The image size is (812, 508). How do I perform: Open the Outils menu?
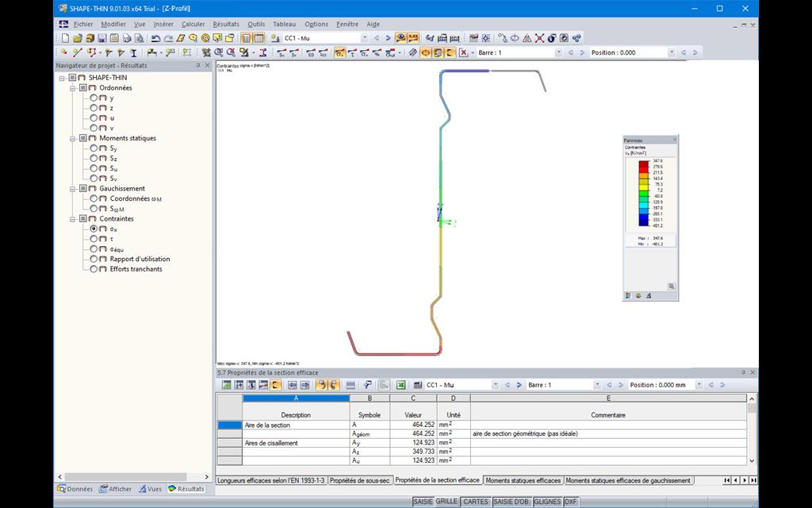(x=256, y=24)
